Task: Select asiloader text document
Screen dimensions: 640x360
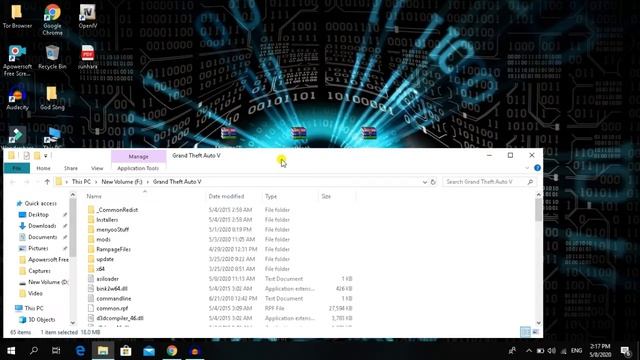Action: (x=107, y=279)
